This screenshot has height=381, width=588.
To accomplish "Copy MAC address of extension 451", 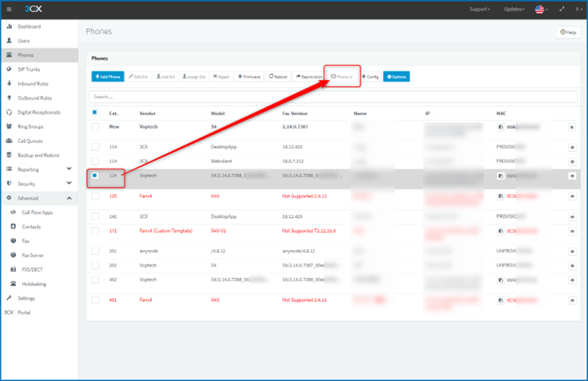I will point(500,300).
